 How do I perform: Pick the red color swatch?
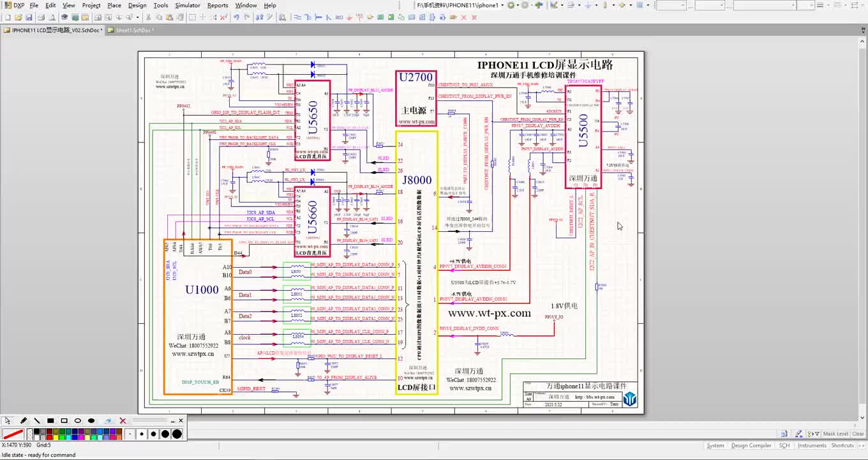pos(49,438)
